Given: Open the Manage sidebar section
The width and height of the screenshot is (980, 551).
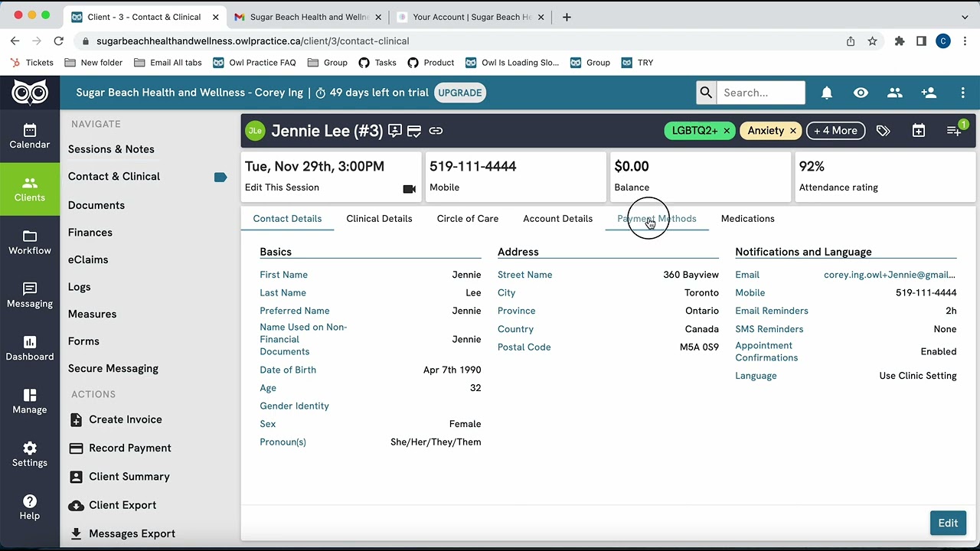Looking at the screenshot, I should [x=30, y=401].
